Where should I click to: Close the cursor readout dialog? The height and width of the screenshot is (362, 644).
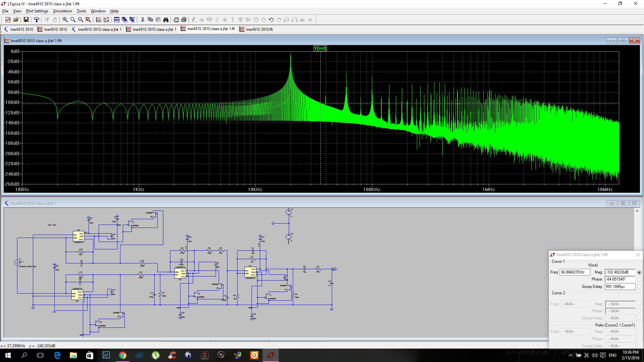pos(638,255)
